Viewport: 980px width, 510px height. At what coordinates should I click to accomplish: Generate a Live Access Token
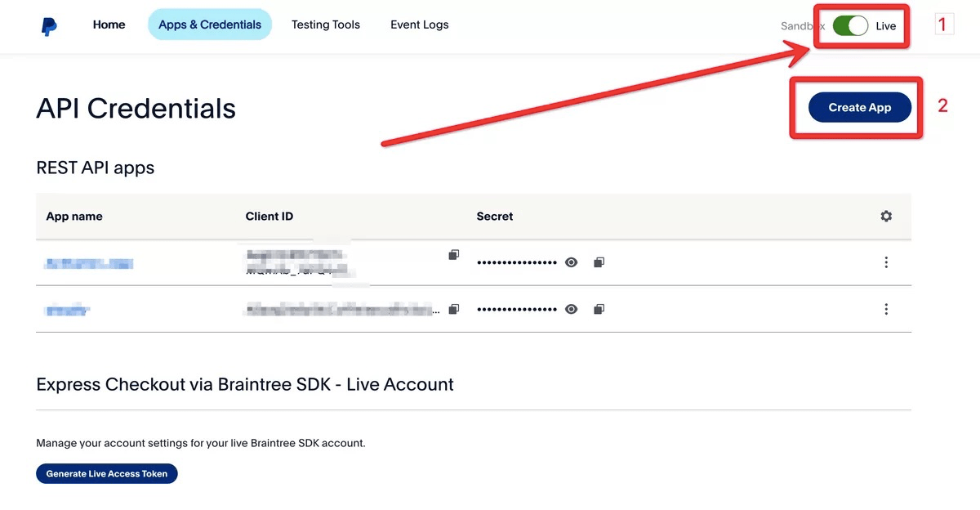pyautogui.click(x=106, y=473)
